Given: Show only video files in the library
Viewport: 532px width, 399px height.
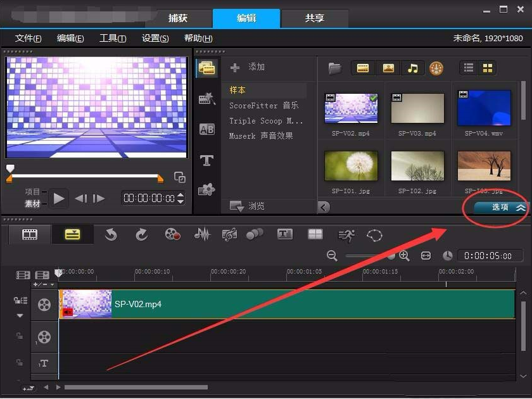Looking at the screenshot, I should (363, 68).
